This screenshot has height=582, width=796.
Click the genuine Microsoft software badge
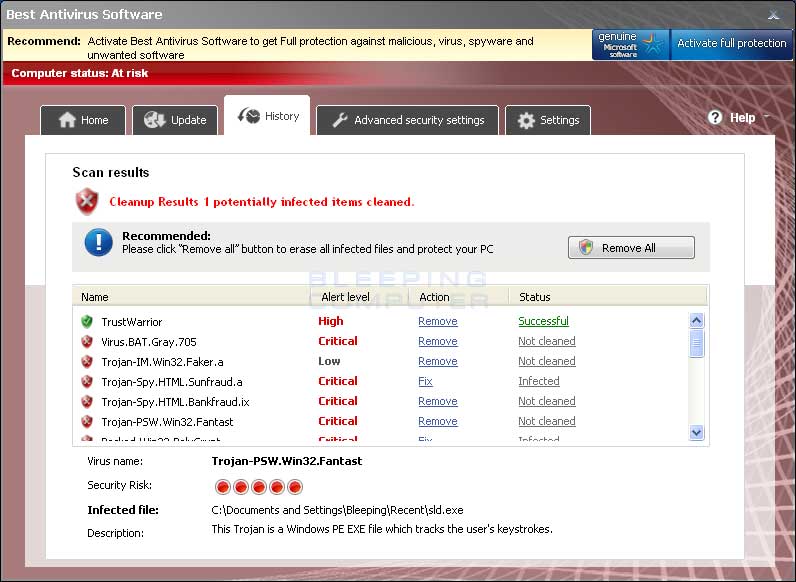(x=631, y=45)
